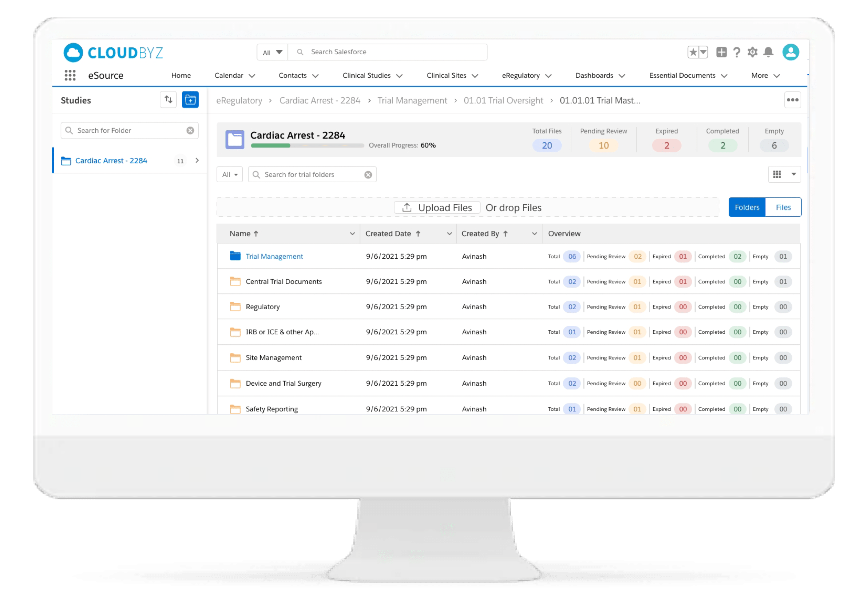This screenshot has height=601, width=868.
Task: Open the favorites star icon
Action: (693, 52)
